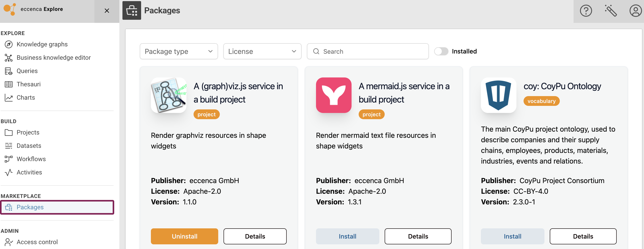Expand the License filter dropdown

click(x=262, y=51)
